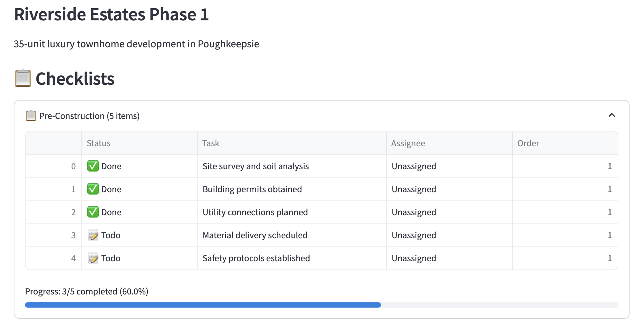This screenshot has height=326, width=644.
Task: Click the Done checkmark on Building permits obtained
Action: tap(93, 189)
